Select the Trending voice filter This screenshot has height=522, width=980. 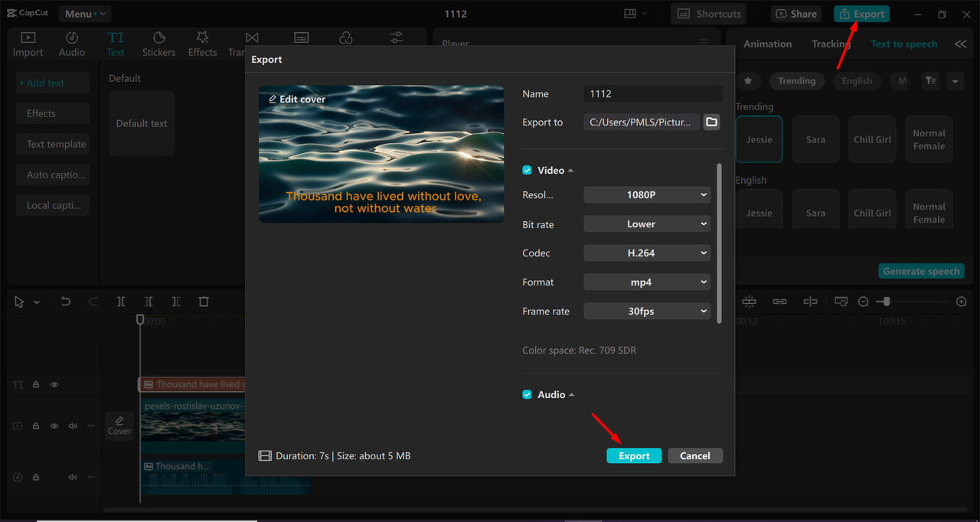tap(797, 80)
